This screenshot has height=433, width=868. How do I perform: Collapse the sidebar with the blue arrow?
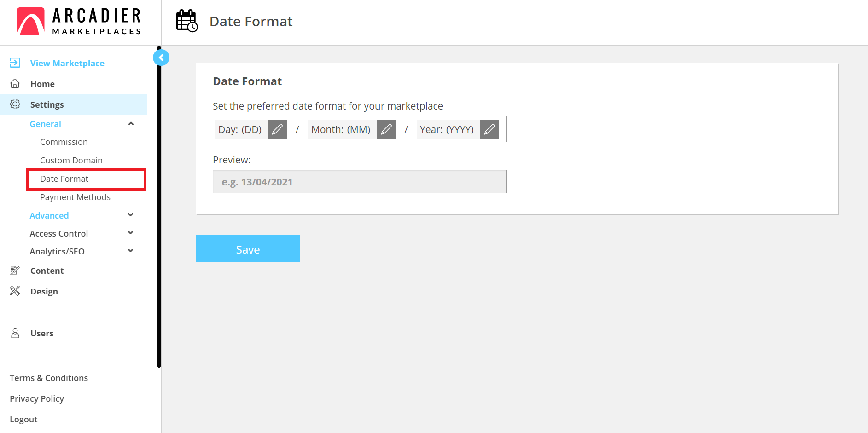coord(161,57)
